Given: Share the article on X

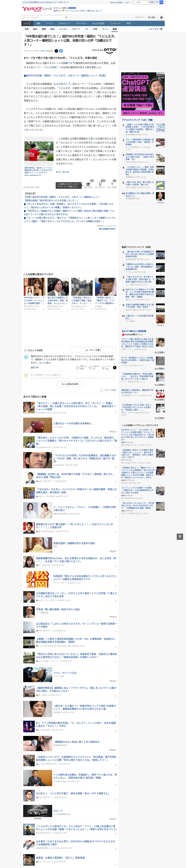Looking at the screenshot, I should [56, 51].
